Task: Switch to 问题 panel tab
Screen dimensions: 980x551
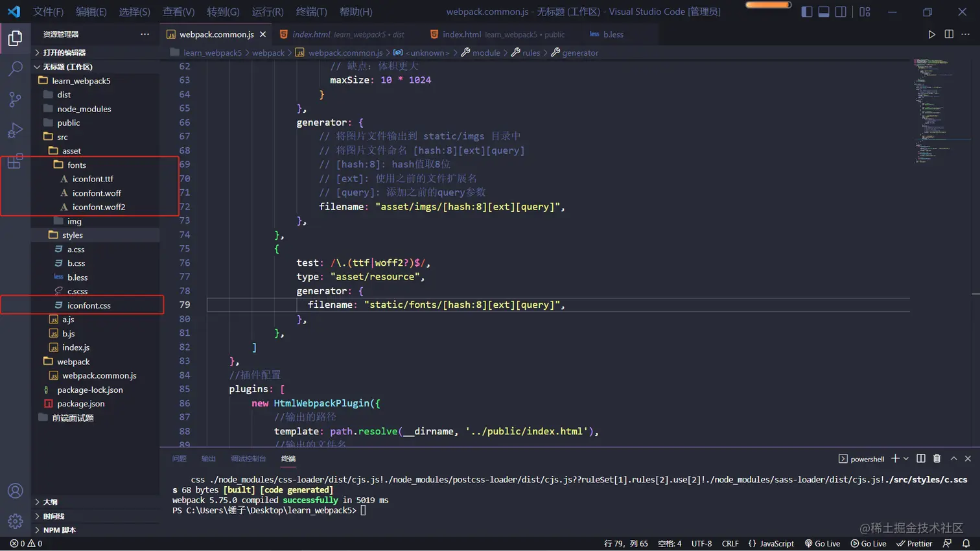Action: coord(180,458)
